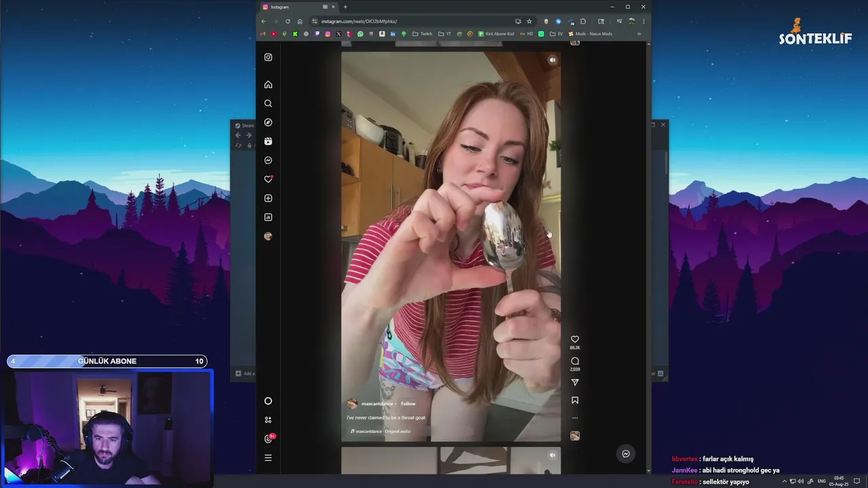The width and height of the screenshot is (868, 488).
Task: Like the reel with heart icon
Action: click(575, 340)
